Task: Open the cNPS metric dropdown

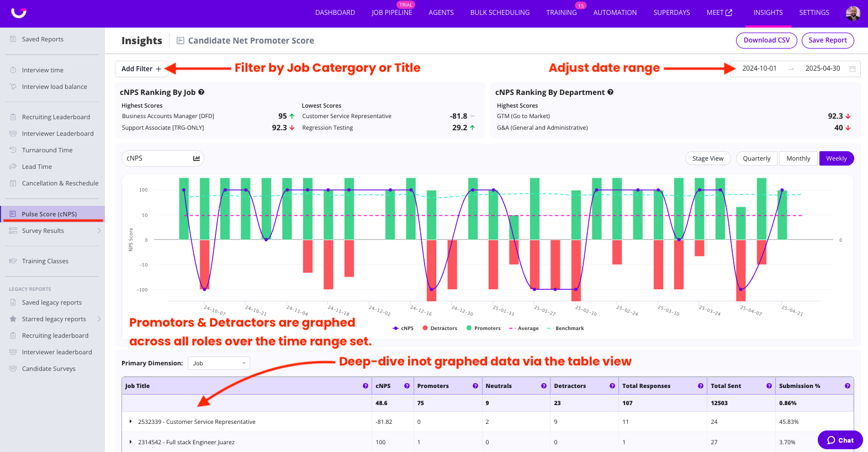Action: click(x=163, y=158)
